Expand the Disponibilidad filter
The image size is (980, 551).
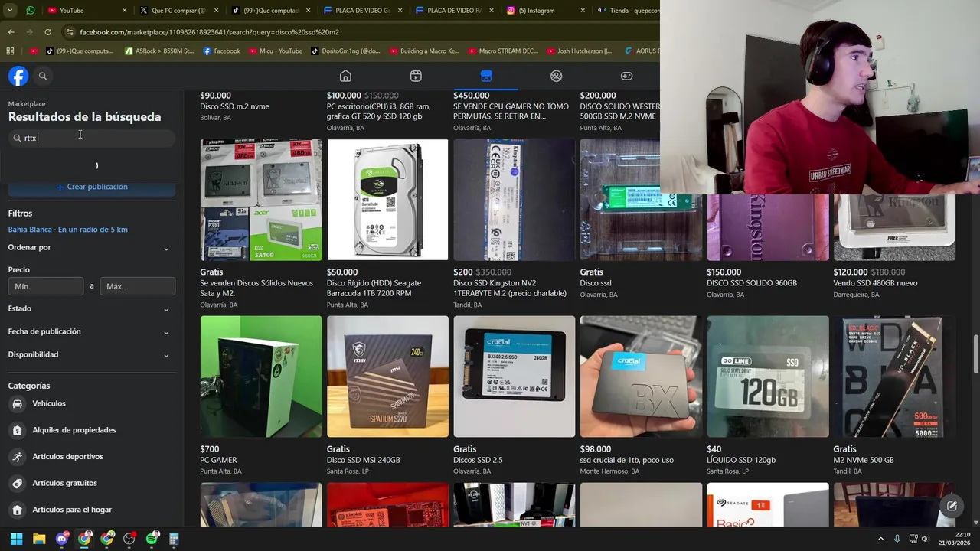[x=91, y=354]
